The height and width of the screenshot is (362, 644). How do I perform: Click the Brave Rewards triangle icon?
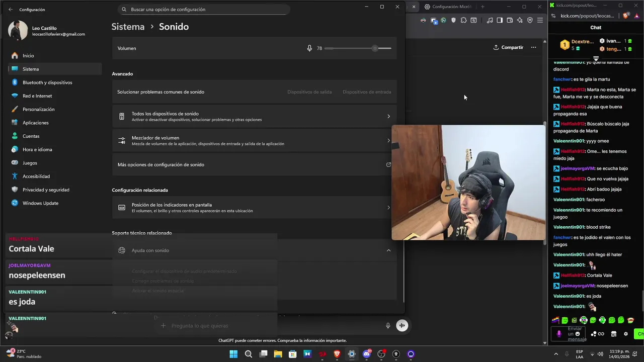[636, 16]
